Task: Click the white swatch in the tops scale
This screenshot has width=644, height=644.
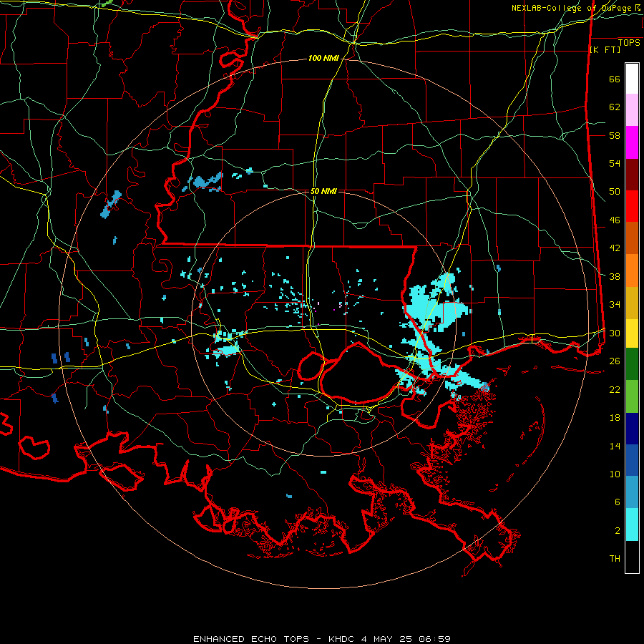Action: (x=632, y=79)
